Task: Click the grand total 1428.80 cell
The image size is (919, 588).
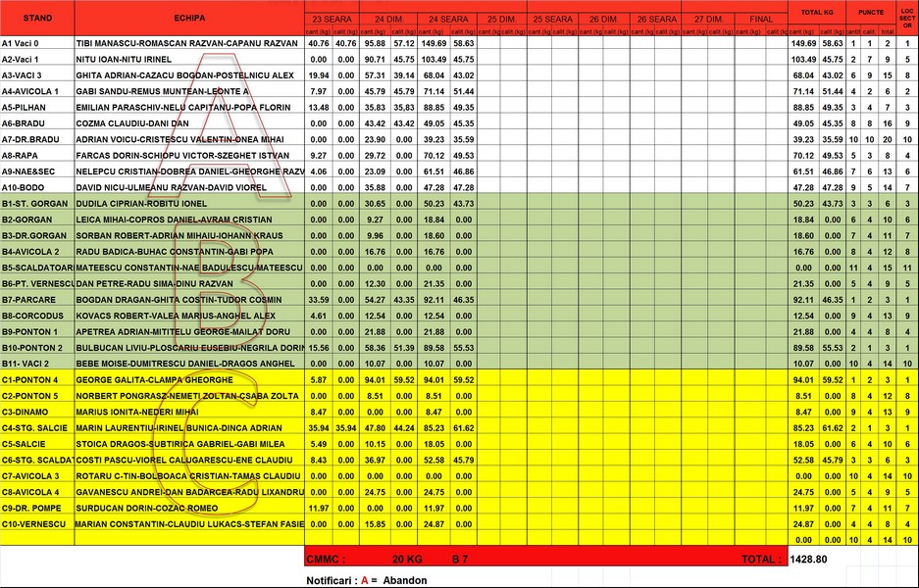Action: tap(808, 560)
